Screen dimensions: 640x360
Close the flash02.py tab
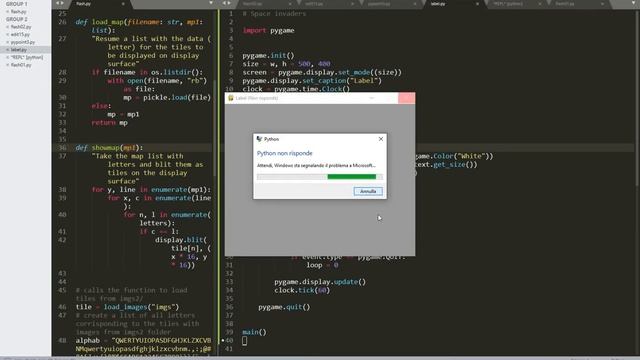click(x=290, y=4)
